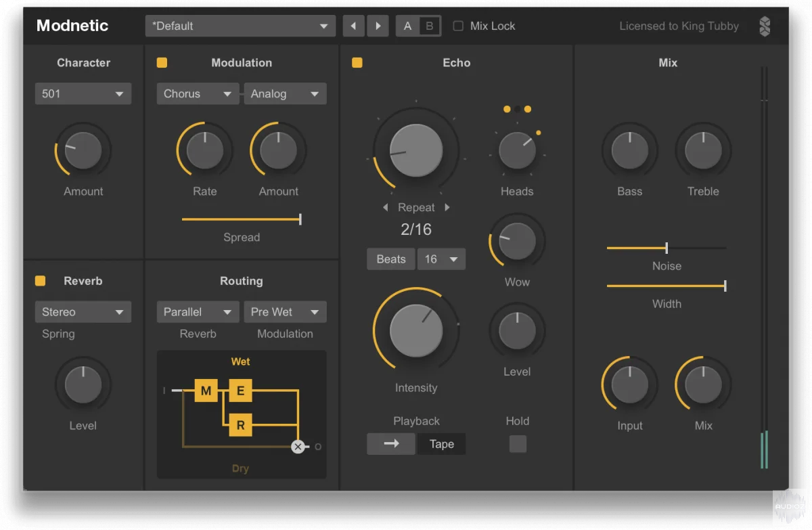
Task: Click the Bass knob
Action: tap(629, 150)
